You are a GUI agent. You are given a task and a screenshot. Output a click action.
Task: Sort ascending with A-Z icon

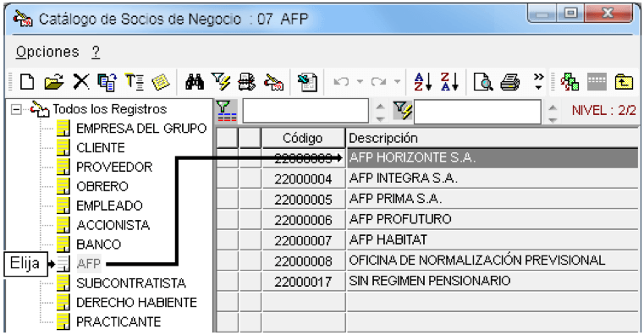422,82
